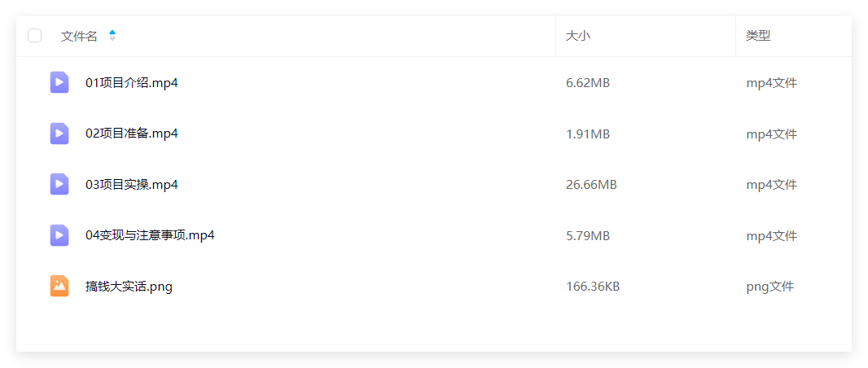Open the file 02项目准备.mp4
This screenshot has width=868, height=368.
pyautogui.click(x=132, y=134)
